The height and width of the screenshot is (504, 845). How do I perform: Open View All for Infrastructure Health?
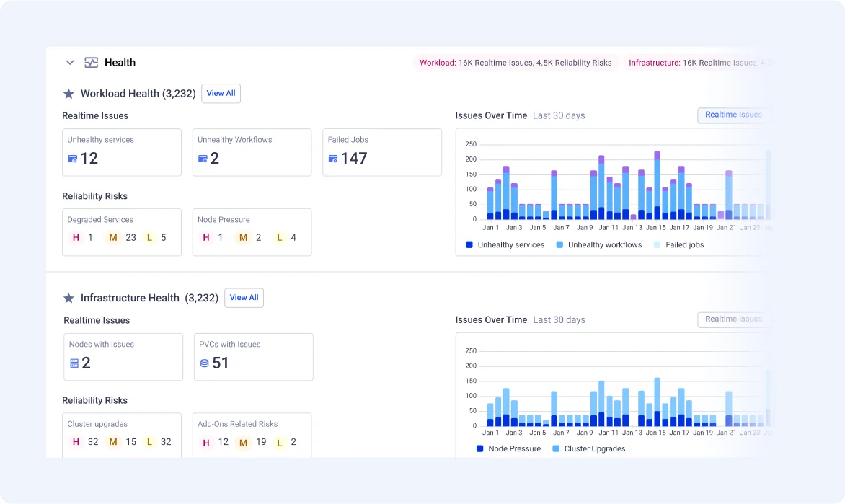244,298
